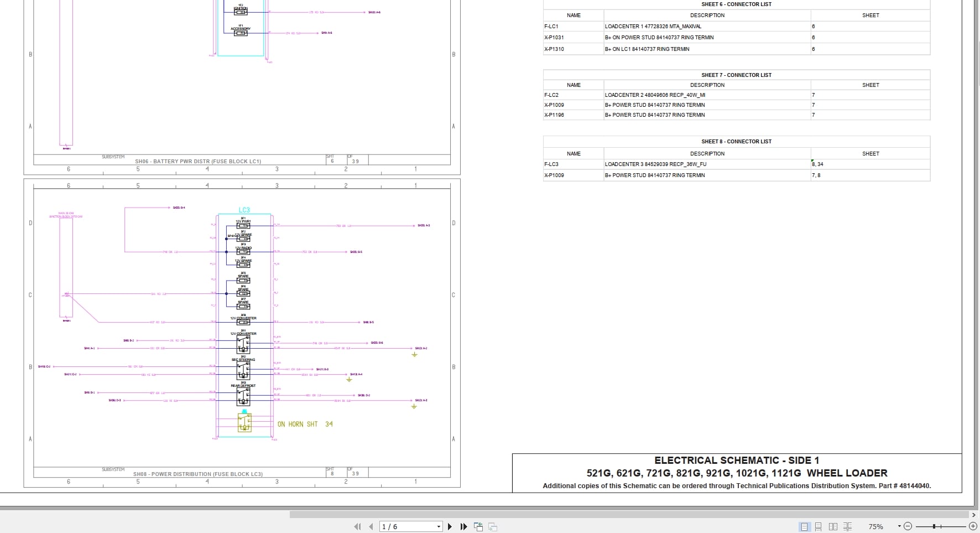
Task: Click the SHEET 8 - CONNECTOR LIST heading
Action: pyautogui.click(x=736, y=141)
